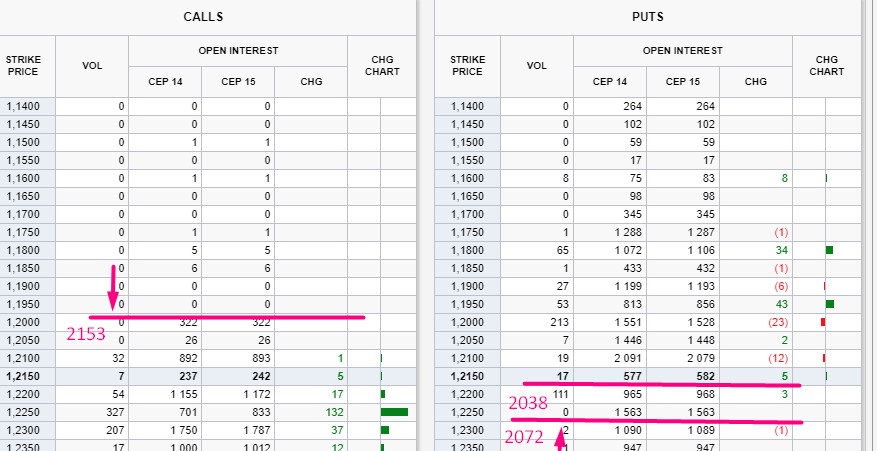Viewport: 877px width, 451px height.
Task: Select strike 1,2250 in the CALLS table
Action: click(23, 412)
